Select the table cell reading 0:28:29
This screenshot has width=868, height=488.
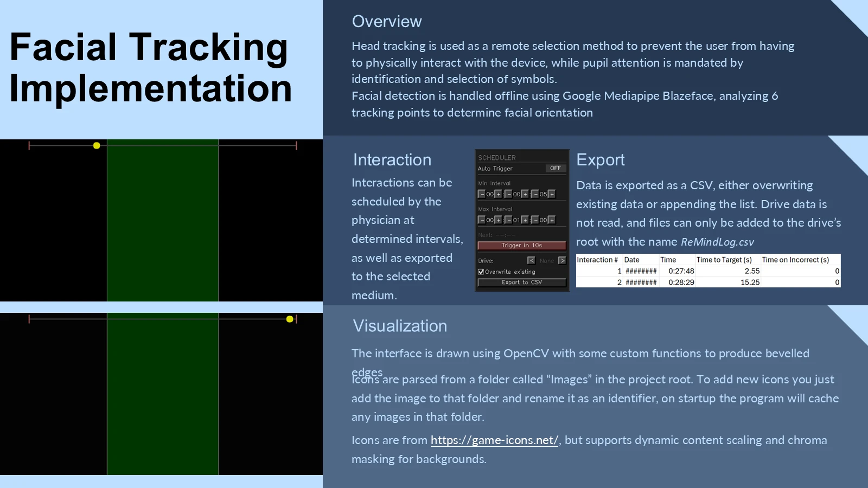click(x=681, y=282)
